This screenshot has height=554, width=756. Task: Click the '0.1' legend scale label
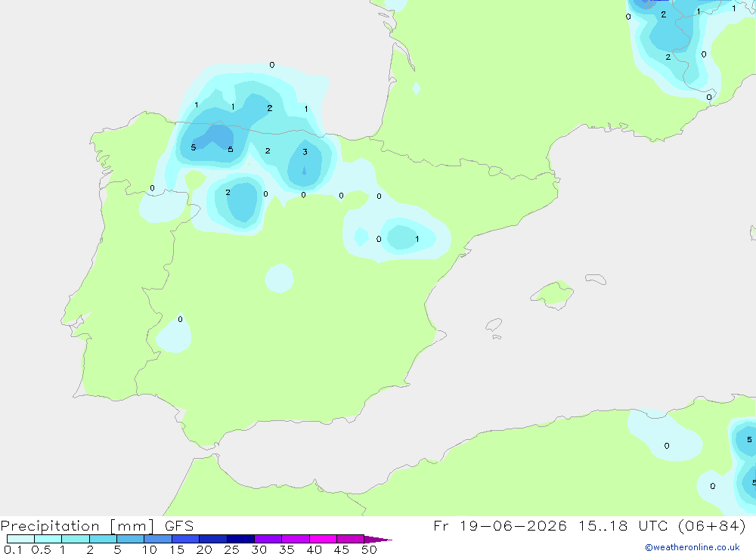click(13, 549)
